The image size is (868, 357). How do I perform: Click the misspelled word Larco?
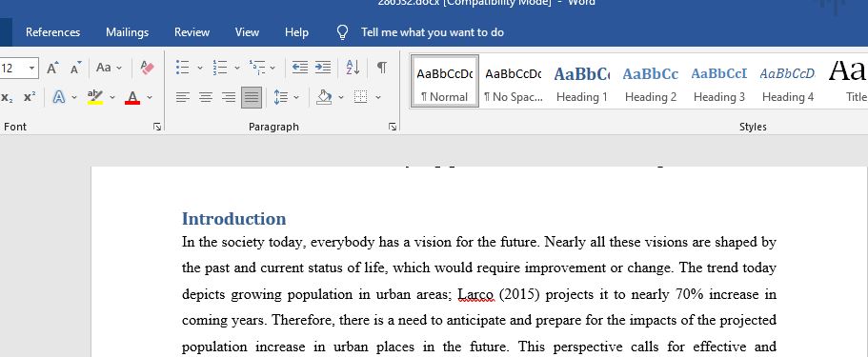pos(475,294)
